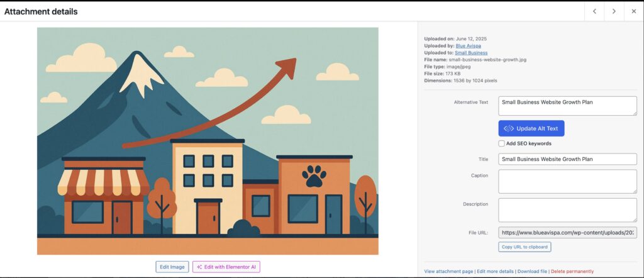This screenshot has width=644, height=278.
Task: Click the File size 173 KB text
Action: tap(442, 74)
